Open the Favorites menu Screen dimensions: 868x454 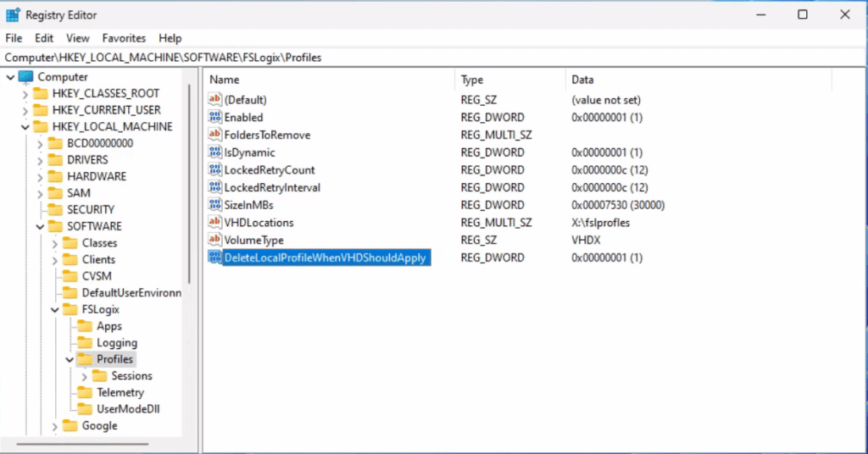pos(124,38)
